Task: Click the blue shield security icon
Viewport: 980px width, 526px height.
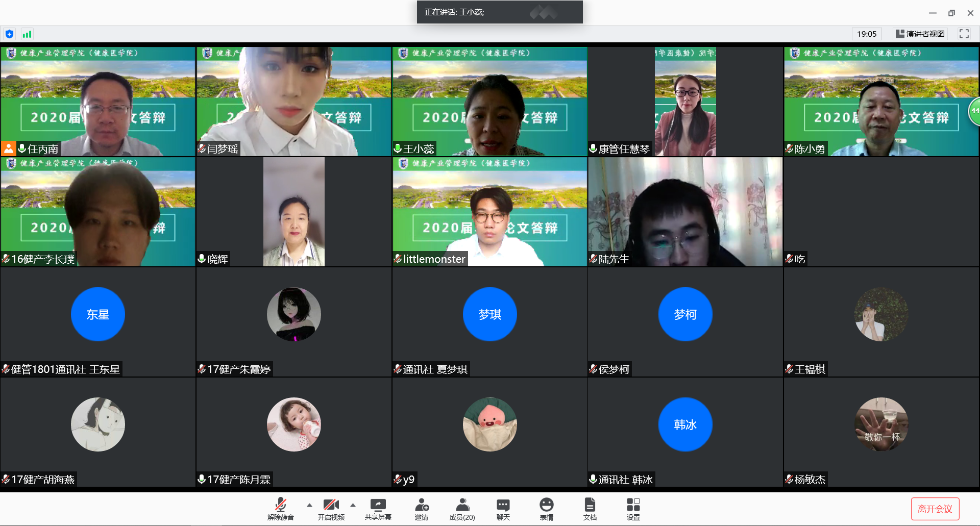Action: (x=9, y=34)
